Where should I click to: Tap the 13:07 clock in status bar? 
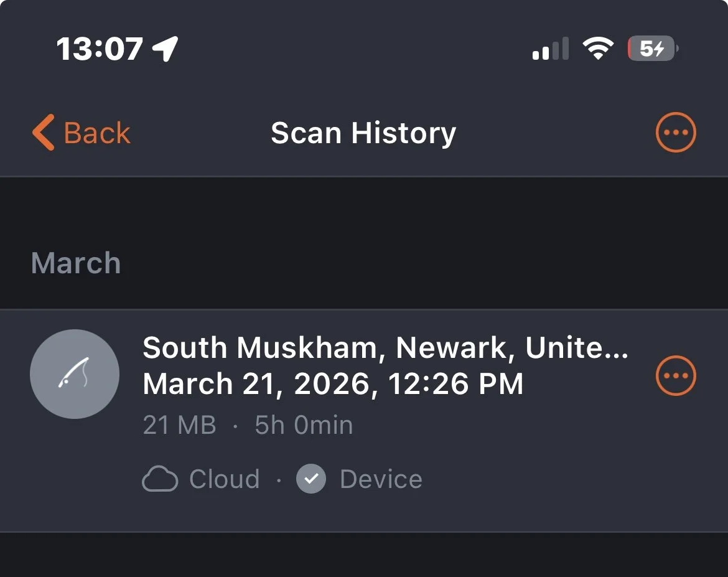(100, 49)
